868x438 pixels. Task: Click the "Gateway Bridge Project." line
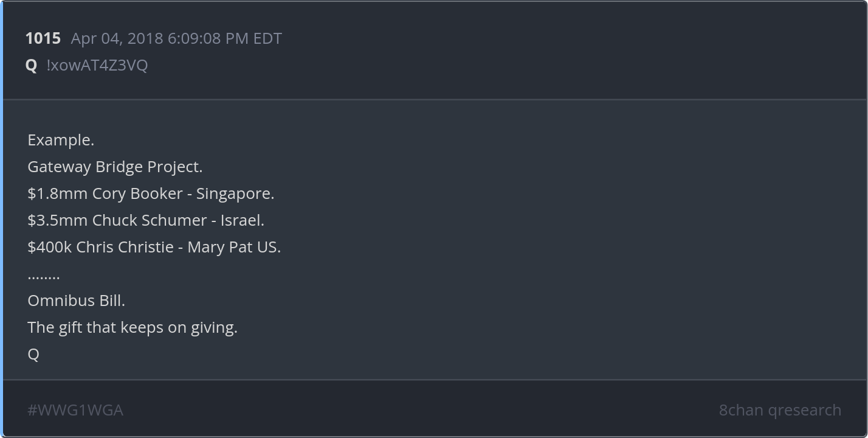click(115, 167)
